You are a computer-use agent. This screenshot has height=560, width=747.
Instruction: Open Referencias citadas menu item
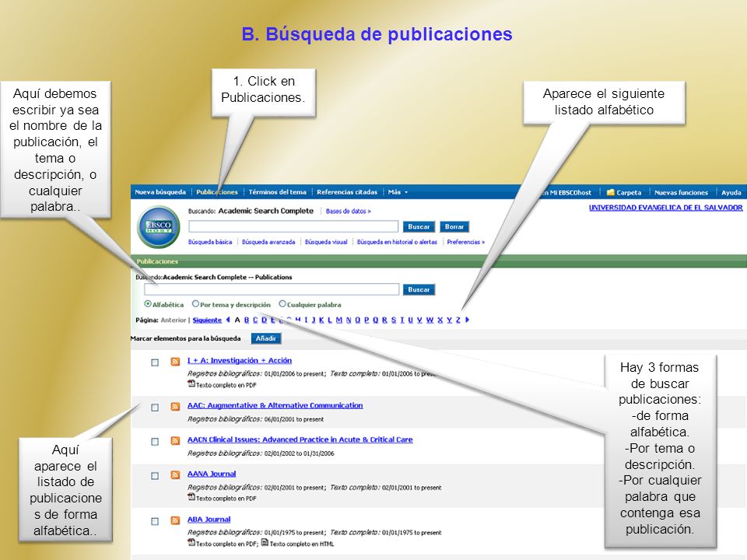pos(347,192)
